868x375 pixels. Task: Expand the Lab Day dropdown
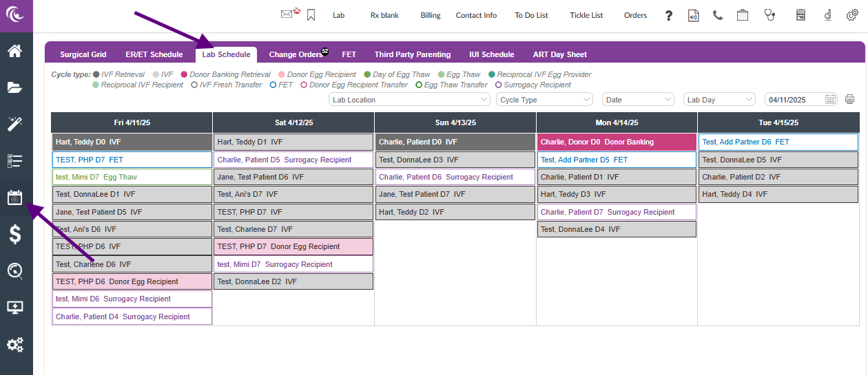click(x=719, y=100)
